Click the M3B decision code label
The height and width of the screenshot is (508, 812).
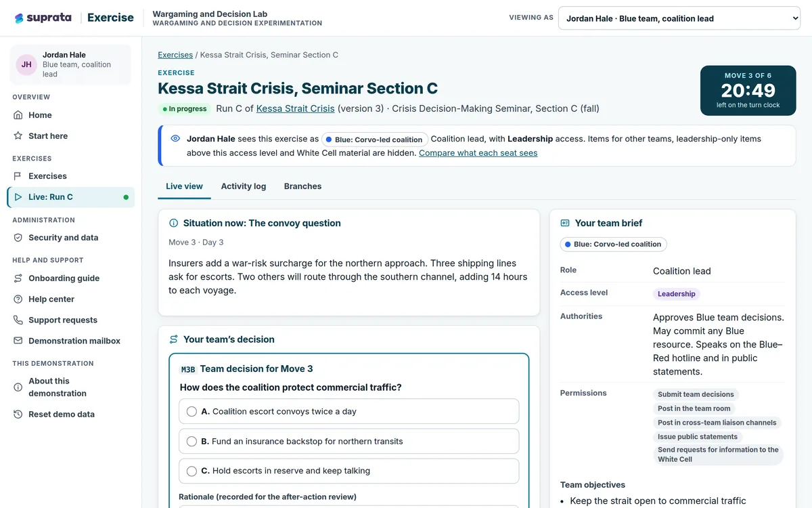point(188,369)
